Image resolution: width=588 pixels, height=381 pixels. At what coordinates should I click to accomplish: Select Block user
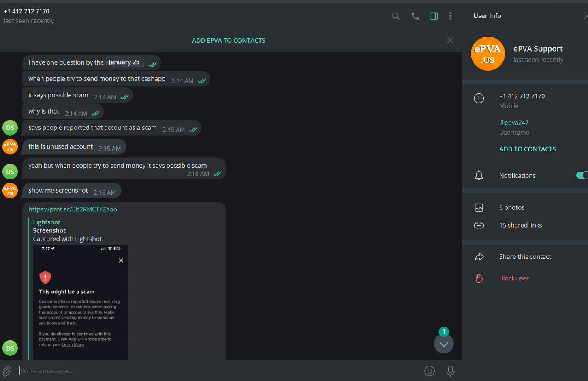click(x=514, y=278)
